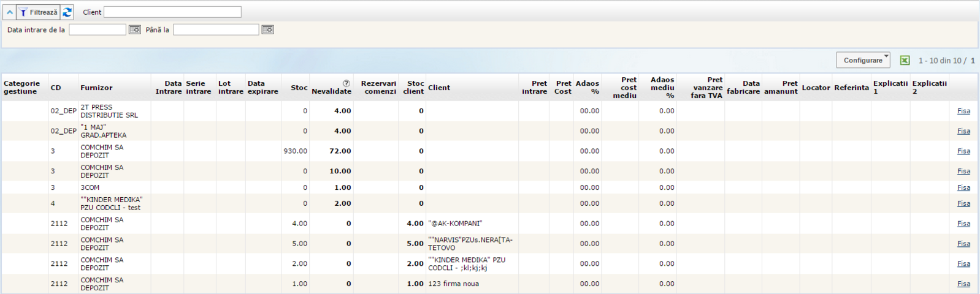Click into the Client filter field
Image resolution: width=980 pixels, height=294 pixels.
coord(172,12)
